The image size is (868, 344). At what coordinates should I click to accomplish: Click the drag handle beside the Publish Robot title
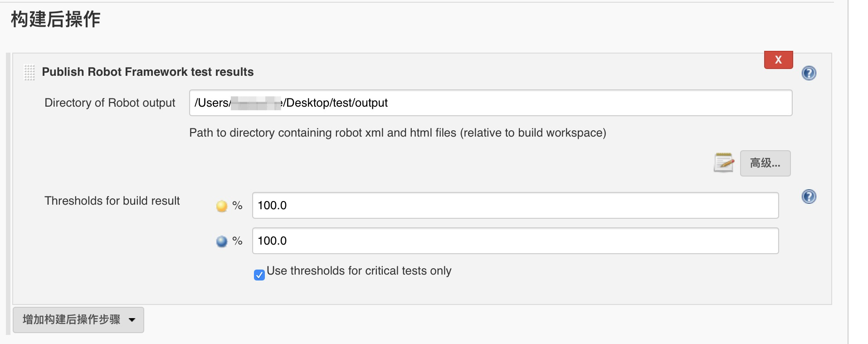29,72
